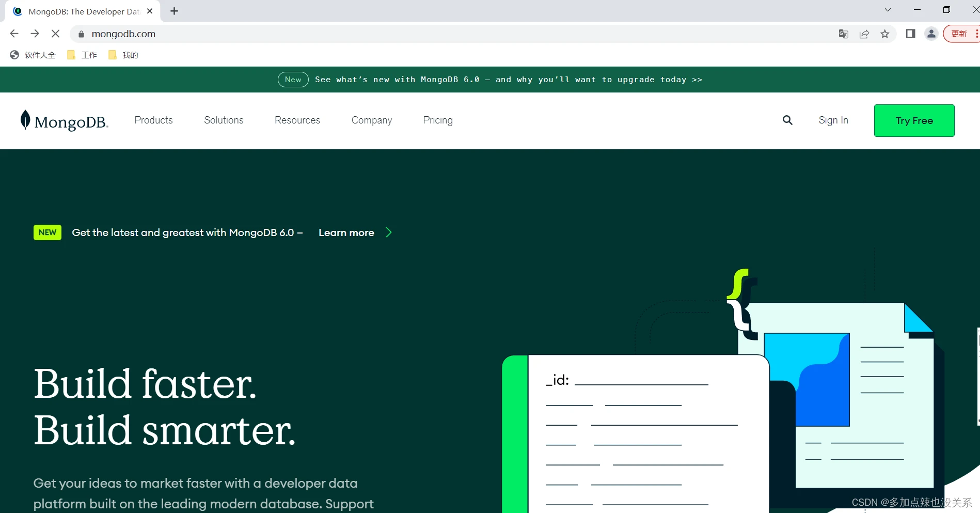Open the Google Translate icon in address bar
The height and width of the screenshot is (513, 980).
coord(844,34)
